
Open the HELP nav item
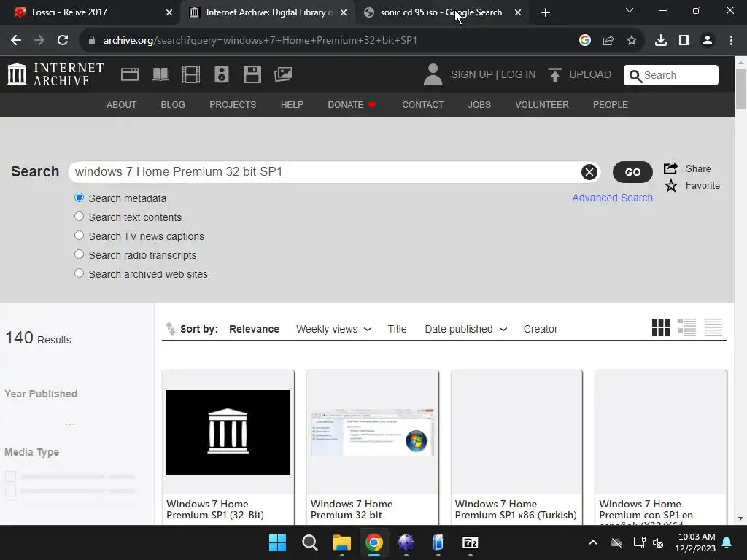pyautogui.click(x=292, y=105)
